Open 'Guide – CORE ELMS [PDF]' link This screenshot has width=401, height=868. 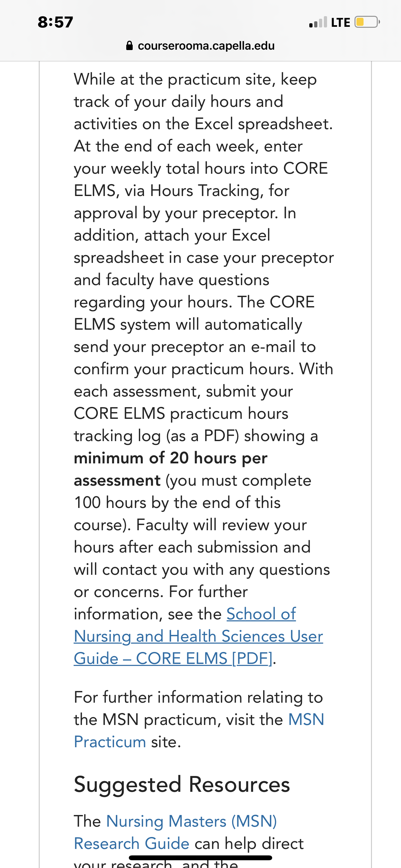click(173, 658)
